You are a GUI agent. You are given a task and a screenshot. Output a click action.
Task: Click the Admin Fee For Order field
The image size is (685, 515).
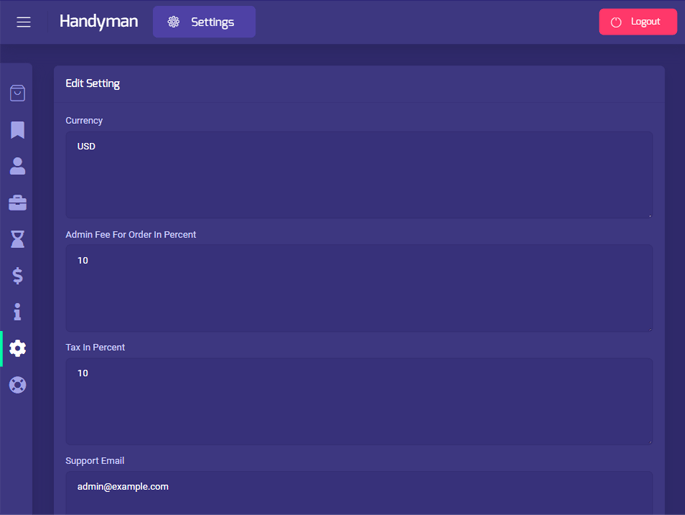(358, 288)
